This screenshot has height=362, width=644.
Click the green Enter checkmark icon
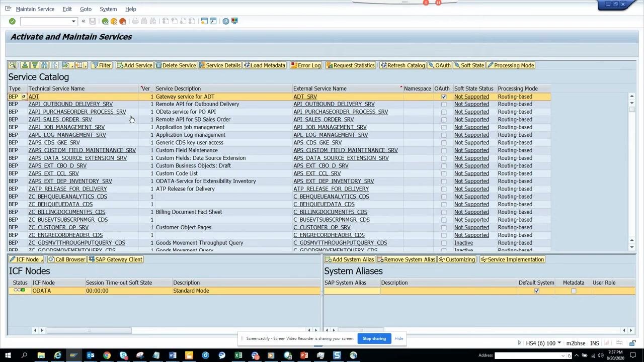[12, 21]
